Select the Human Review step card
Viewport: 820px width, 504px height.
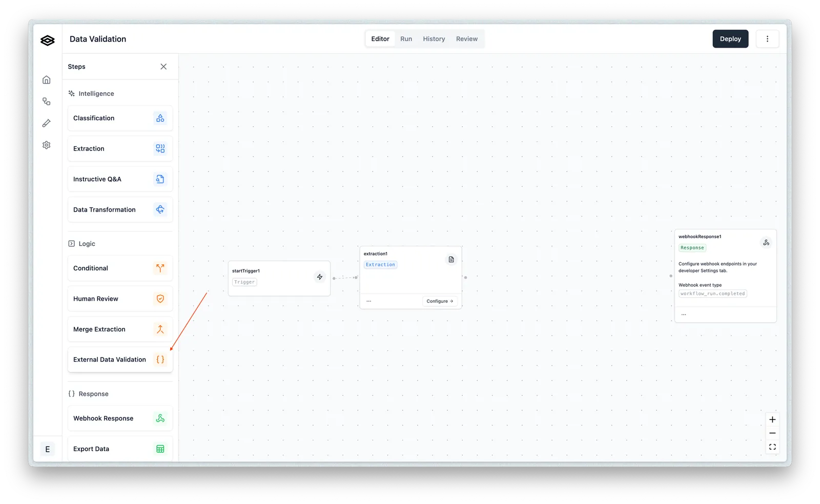pos(120,299)
